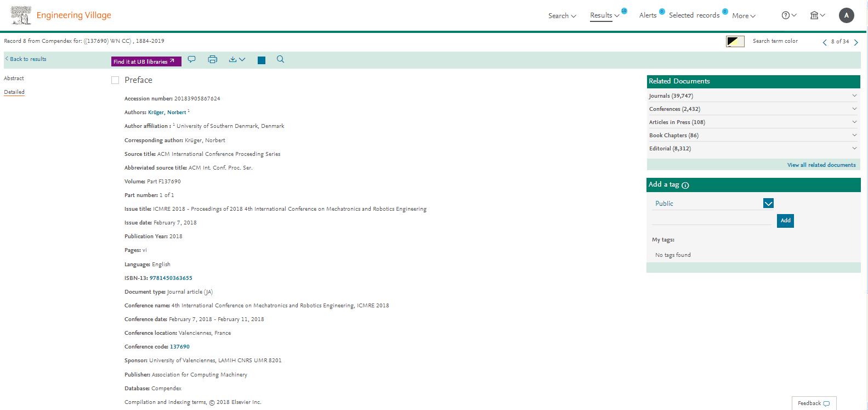The width and height of the screenshot is (868, 410).
Task: Click the Preface record title
Action: pyautogui.click(x=138, y=80)
